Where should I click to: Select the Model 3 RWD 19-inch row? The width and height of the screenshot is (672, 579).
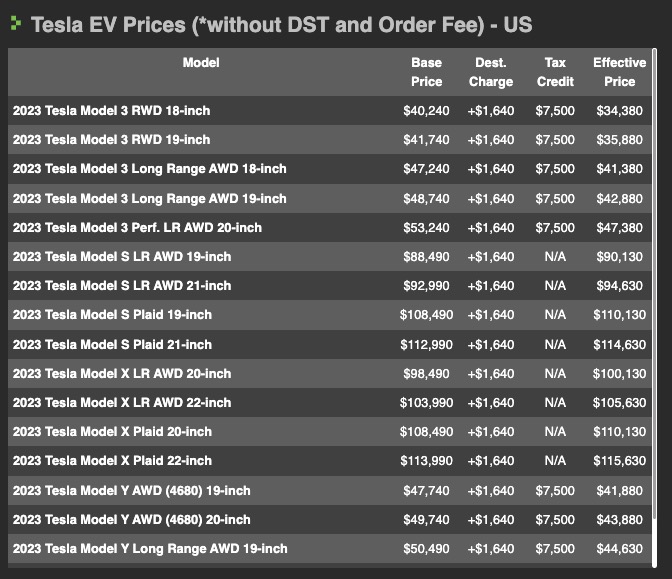(x=111, y=140)
